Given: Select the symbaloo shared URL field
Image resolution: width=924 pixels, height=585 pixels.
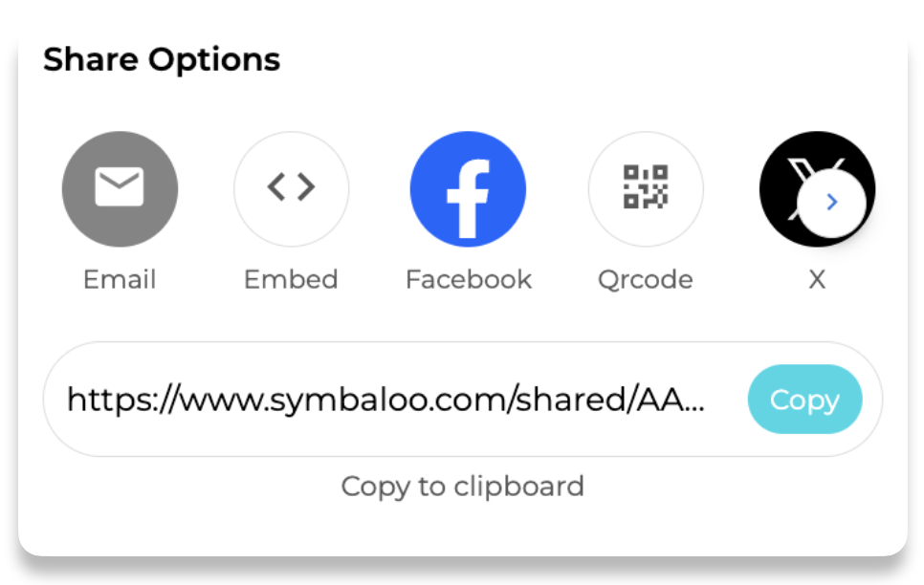Looking at the screenshot, I should point(463,400).
